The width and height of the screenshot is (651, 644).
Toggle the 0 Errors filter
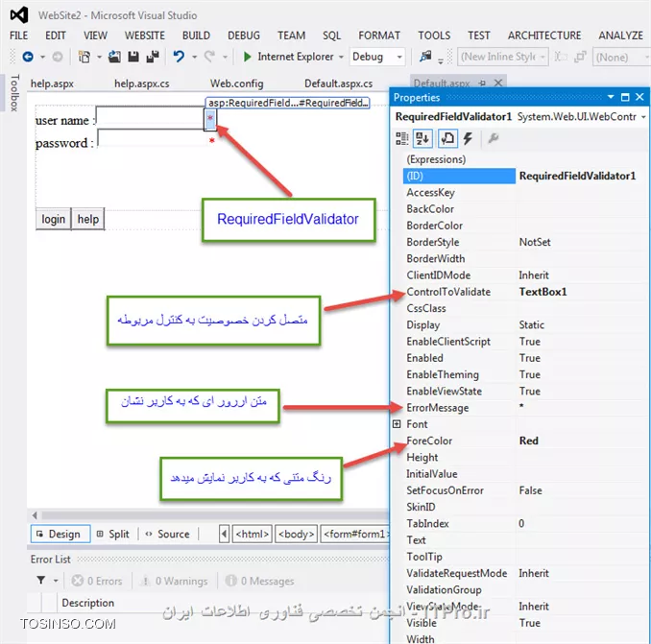[x=96, y=581]
